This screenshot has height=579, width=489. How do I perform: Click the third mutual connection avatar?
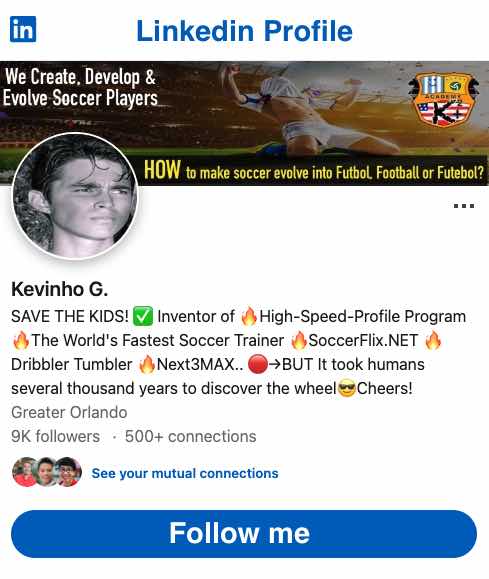[68, 472]
